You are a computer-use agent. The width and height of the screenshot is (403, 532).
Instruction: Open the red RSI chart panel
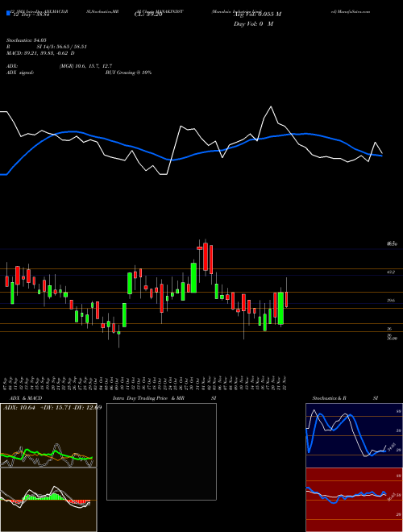(354, 500)
